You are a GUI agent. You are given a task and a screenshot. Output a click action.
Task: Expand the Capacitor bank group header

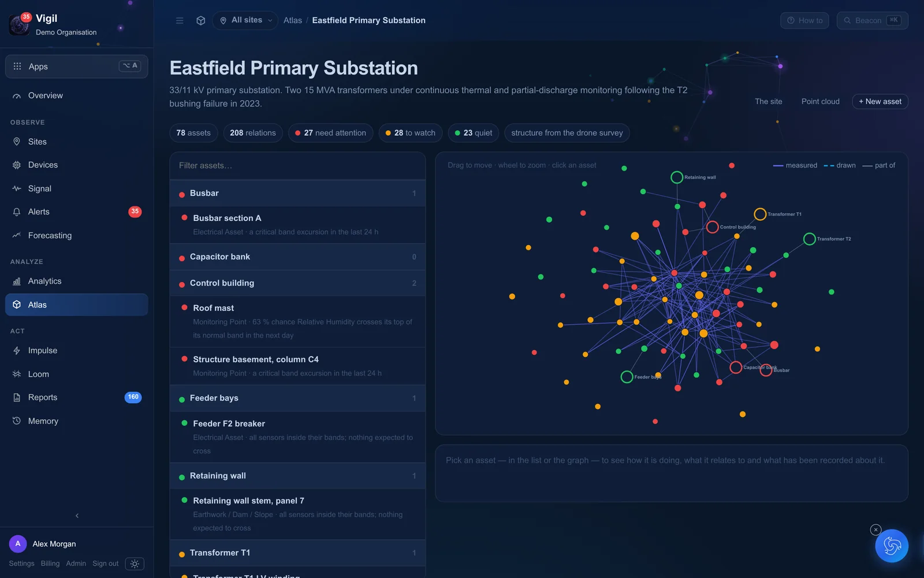coord(297,257)
